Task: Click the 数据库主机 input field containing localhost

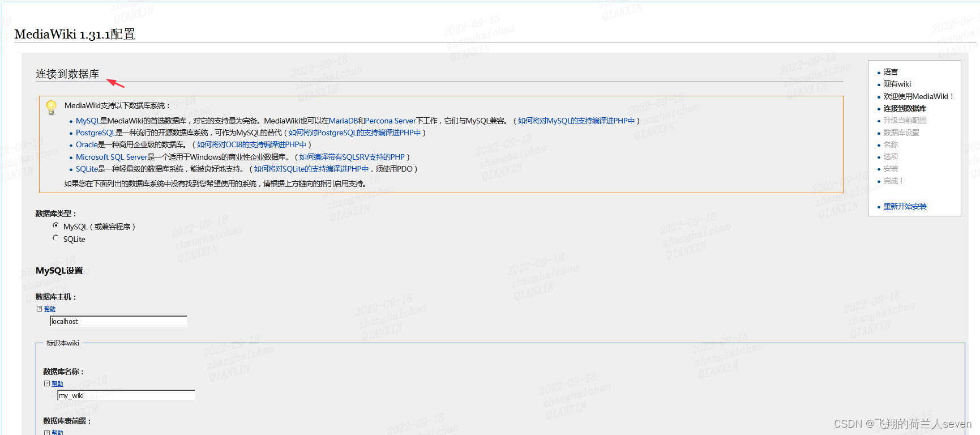Action: pos(118,321)
